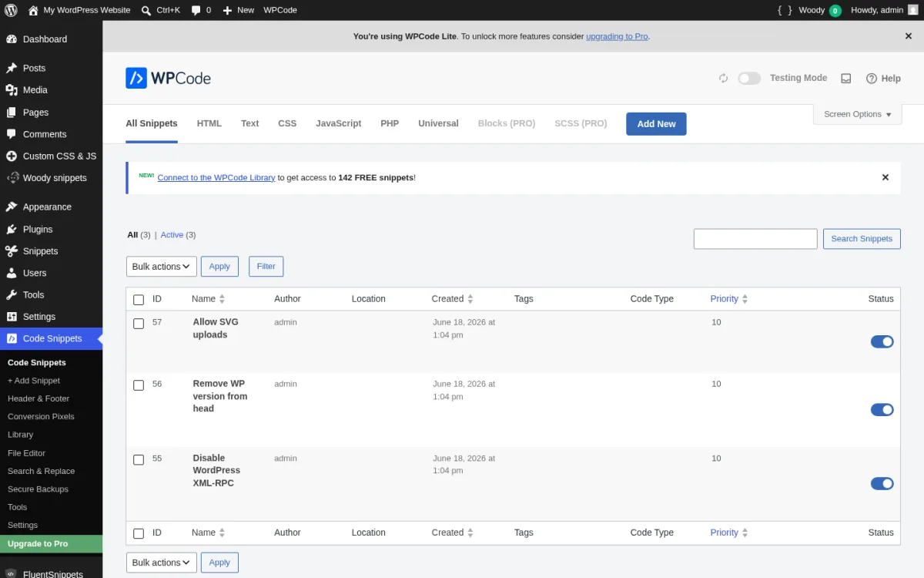Switch to the JavaScript snippets tab
Screen dimensions: 924x578
339,123
